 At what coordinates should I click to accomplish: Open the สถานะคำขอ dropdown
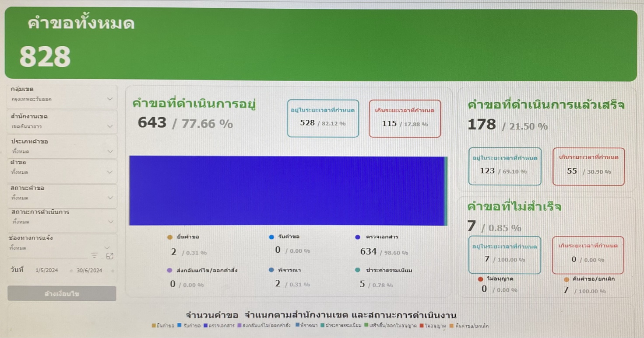pyautogui.click(x=109, y=198)
